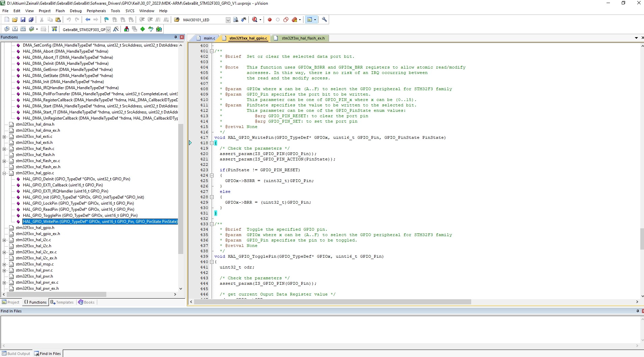Screen dimensions: 644x357
Task: Switch to the Books panel tab
Action: (86, 302)
